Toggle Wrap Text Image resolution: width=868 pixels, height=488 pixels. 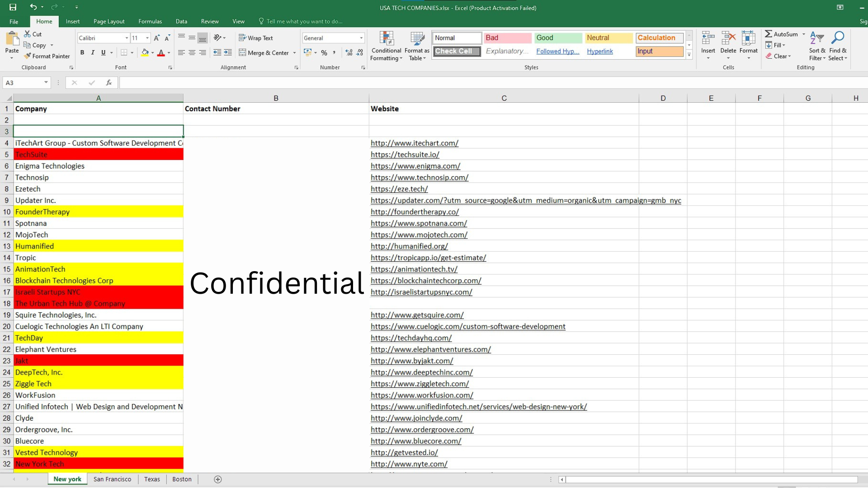256,38
